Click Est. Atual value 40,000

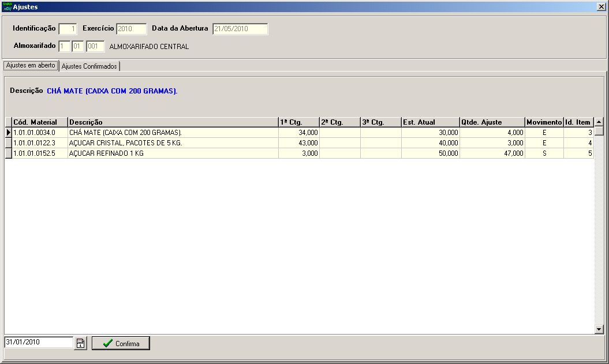(430, 143)
